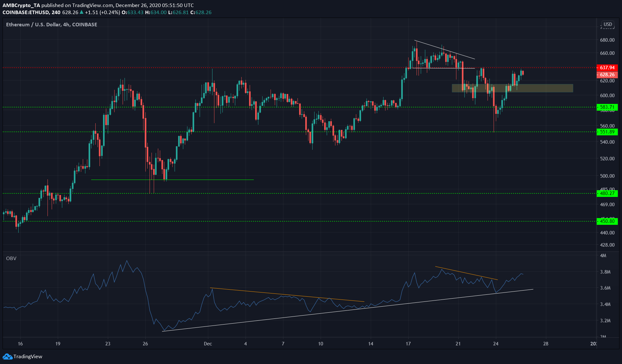Click the open value O:633.43 in header
This screenshot has width=622, height=364.
coord(132,13)
